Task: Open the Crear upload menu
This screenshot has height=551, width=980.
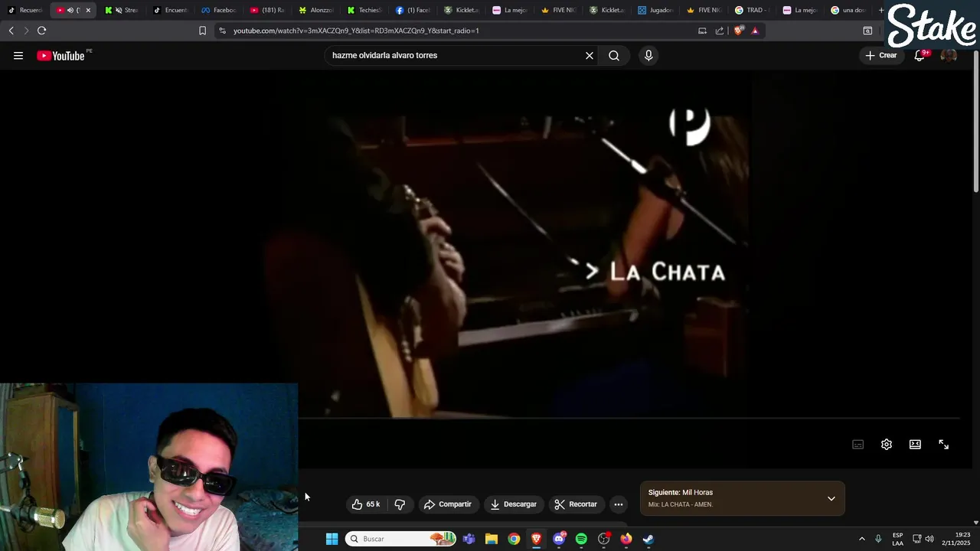Action: point(881,55)
